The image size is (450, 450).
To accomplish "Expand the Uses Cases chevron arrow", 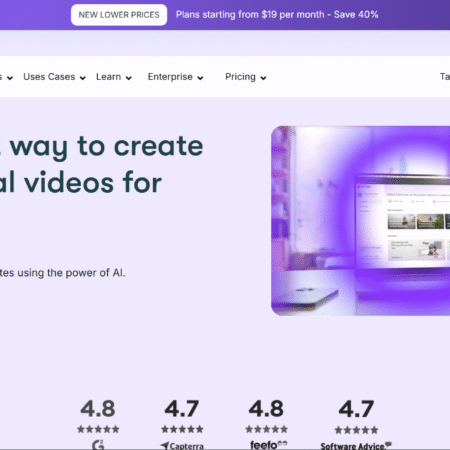I will (x=83, y=78).
